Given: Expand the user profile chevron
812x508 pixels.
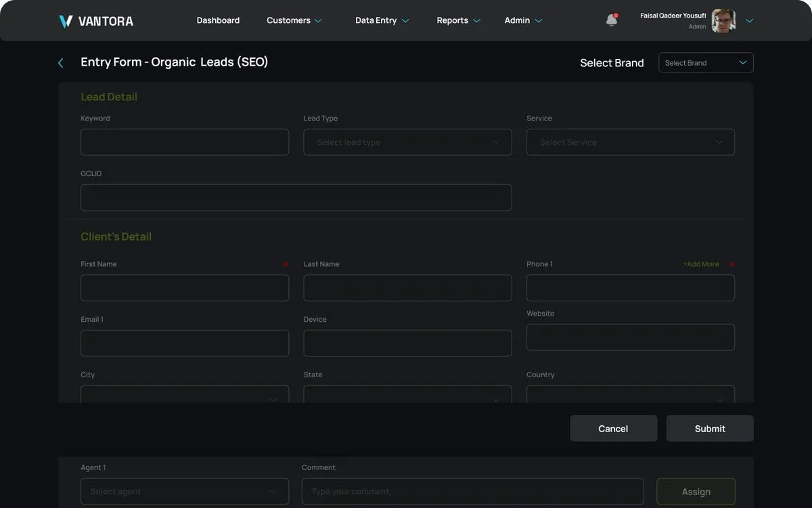Looking at the screenshot, I should click(x=749, y=20).
